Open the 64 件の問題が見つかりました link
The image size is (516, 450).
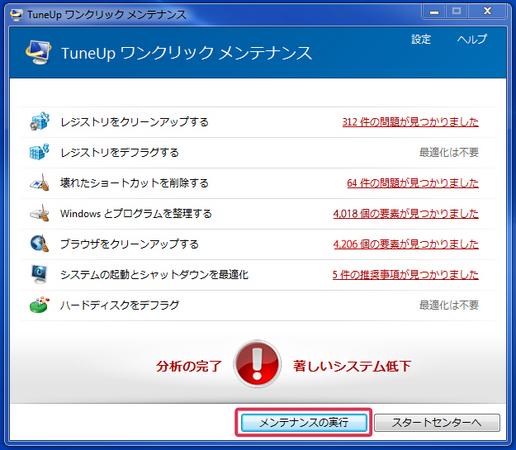click(413, 183)
